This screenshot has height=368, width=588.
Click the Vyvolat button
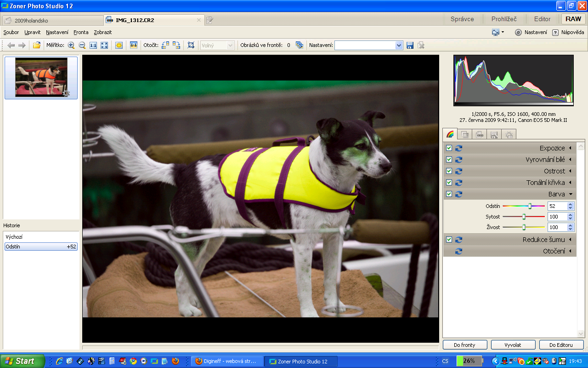513,345
